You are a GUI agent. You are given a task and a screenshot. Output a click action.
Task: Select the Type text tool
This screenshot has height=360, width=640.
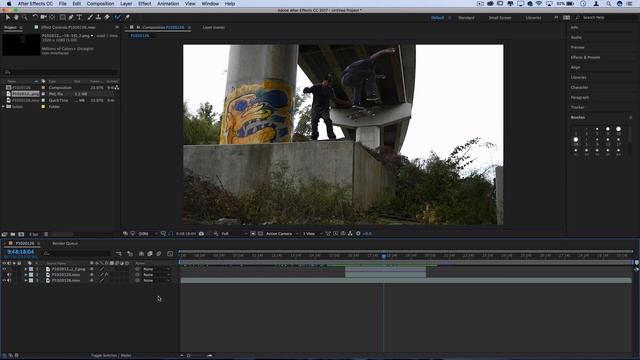click(79, 18)
